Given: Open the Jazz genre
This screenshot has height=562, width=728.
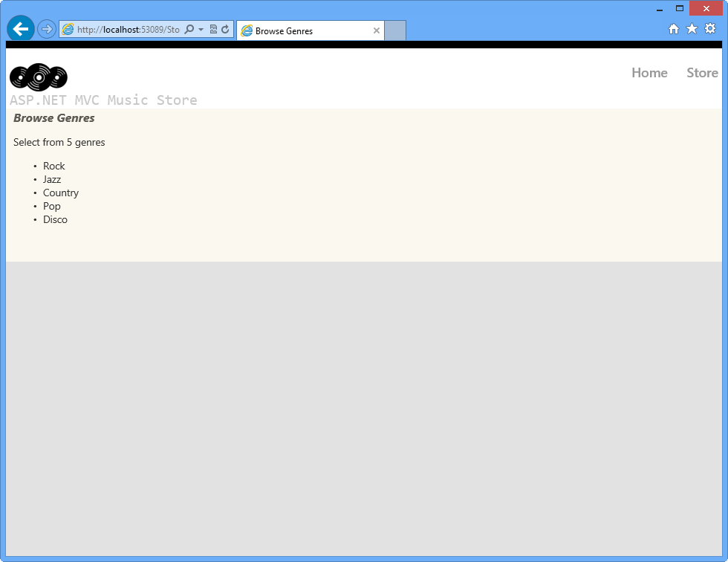Looking at the screenshot, I should tap(51, 179).
